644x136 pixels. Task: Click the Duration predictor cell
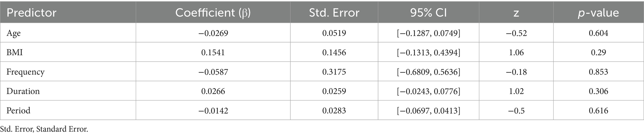click(23, 91)
